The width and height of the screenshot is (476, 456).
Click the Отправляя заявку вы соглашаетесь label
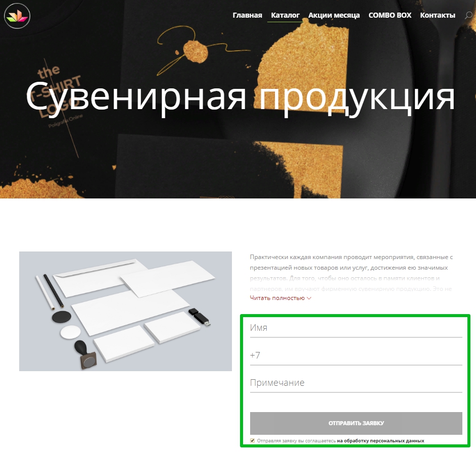click(x=296, y=440)
